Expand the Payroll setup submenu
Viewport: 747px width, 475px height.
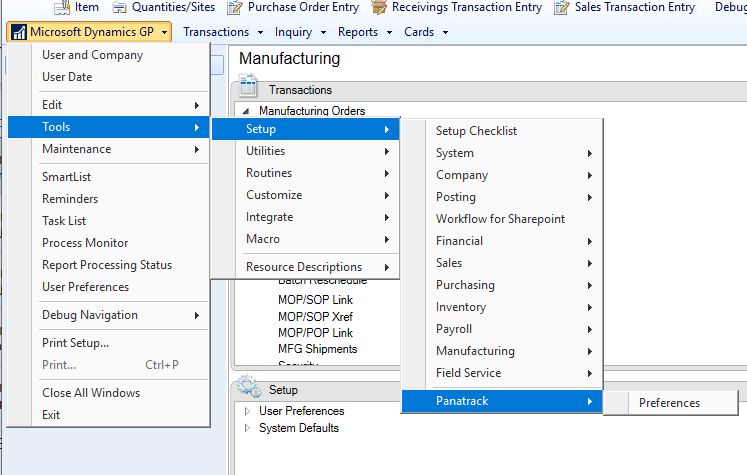(502, 329)
